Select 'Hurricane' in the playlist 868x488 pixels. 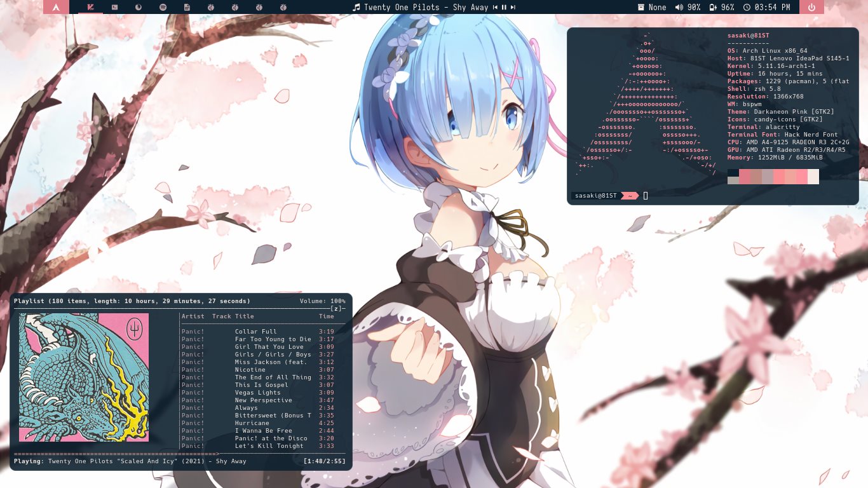click(252, 423)
